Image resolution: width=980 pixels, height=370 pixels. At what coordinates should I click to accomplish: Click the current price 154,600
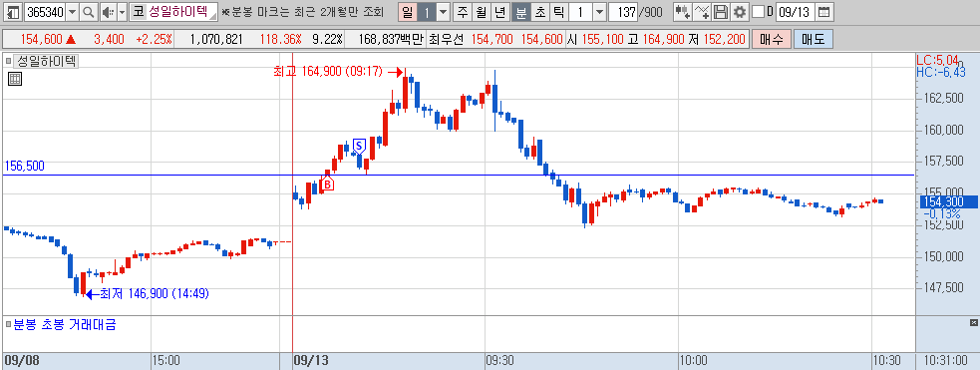[x=41, y=39]
